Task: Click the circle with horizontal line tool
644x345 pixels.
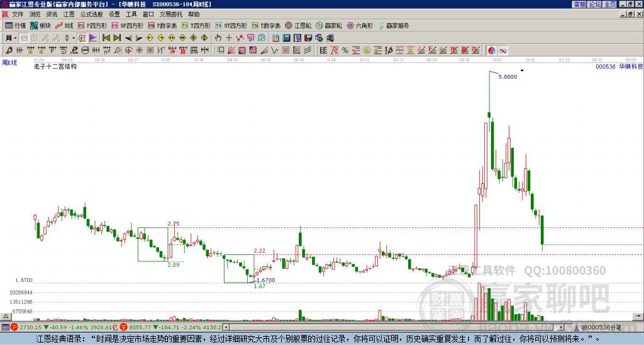Action: pos(86,50)
